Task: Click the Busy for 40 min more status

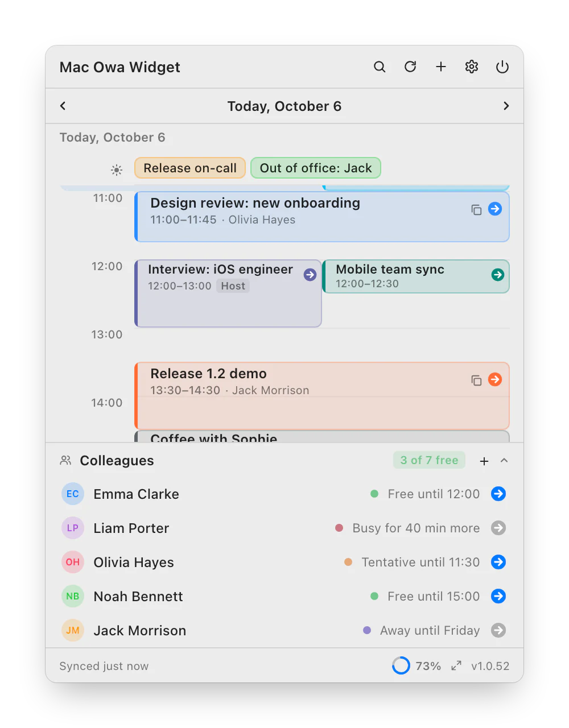Action: (x=416, y=528)
